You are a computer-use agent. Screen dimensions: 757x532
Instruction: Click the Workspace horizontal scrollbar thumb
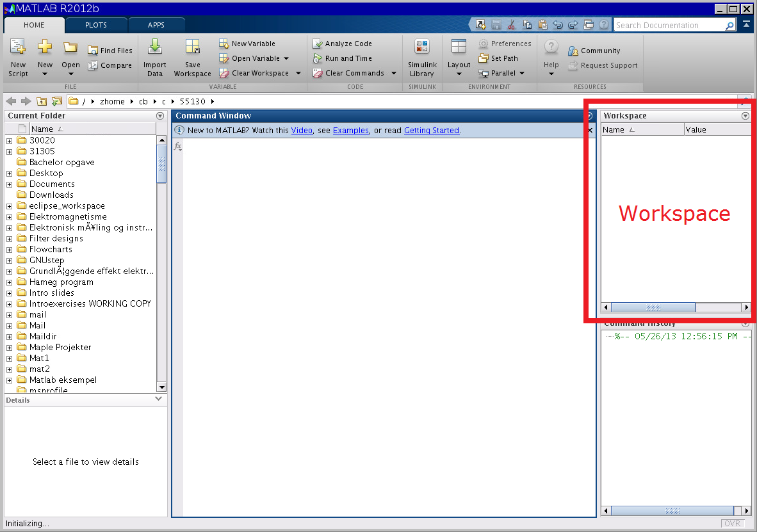(653, 307)
